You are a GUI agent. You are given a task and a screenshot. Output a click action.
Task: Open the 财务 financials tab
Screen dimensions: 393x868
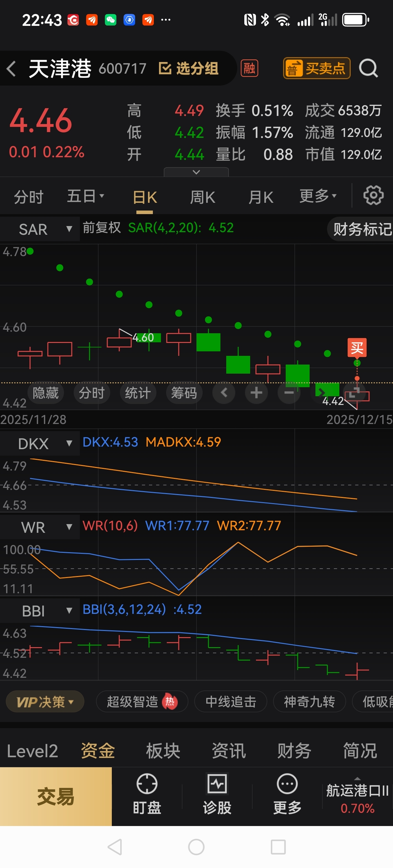click(294, 751)
